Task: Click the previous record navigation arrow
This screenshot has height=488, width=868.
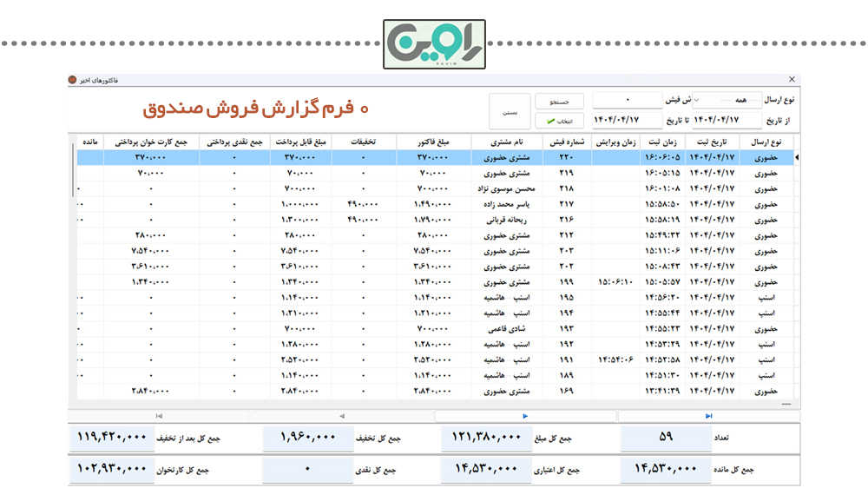Action: 342,416
